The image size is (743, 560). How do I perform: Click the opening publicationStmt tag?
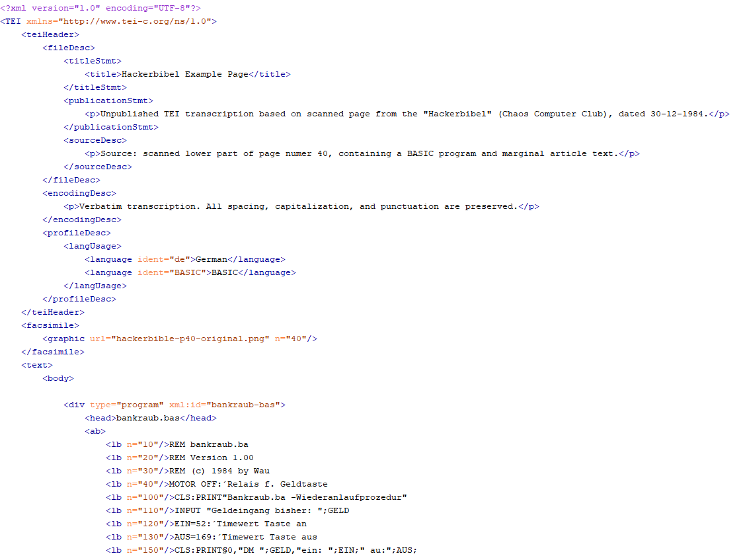click(x=108, y=100)
